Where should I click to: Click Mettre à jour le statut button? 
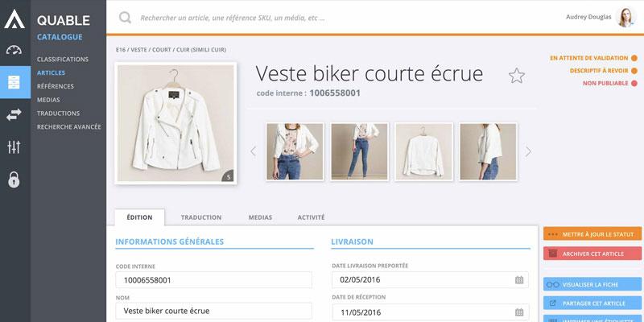pos(592,234)
